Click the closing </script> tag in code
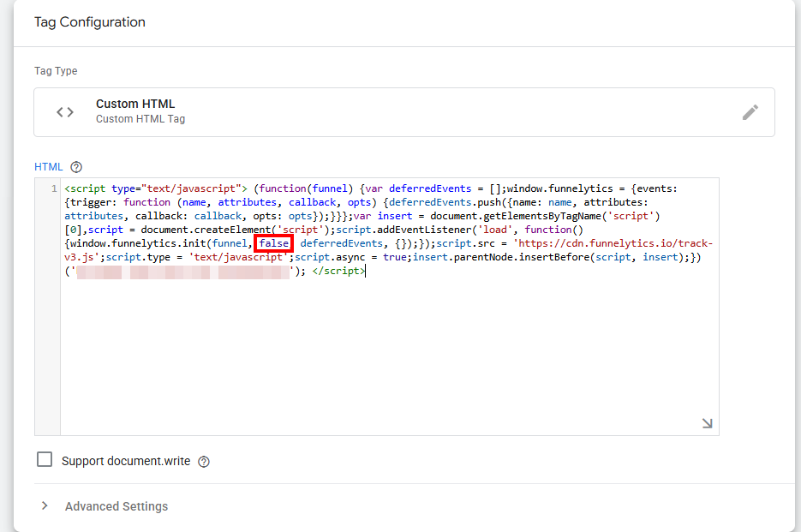The width and height of the screenshot is (801, 532). click(x=338, y=271)
